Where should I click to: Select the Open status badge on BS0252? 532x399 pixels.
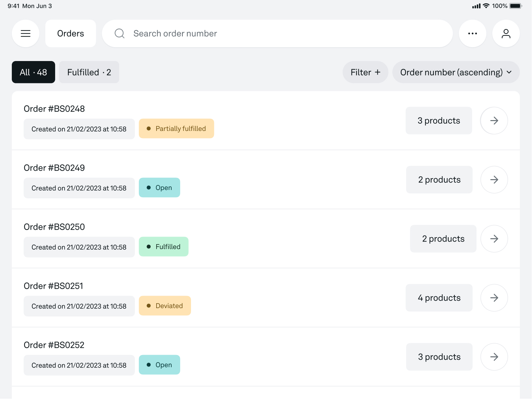tap(160, 365)
